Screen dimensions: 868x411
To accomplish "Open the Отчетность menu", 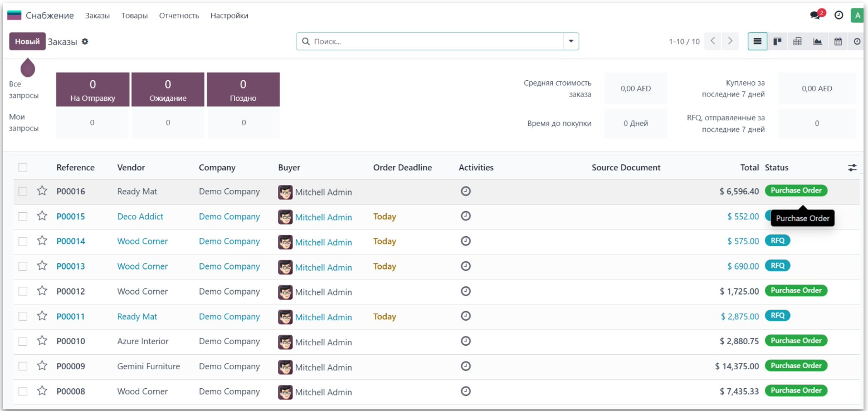I will (179, 16).
